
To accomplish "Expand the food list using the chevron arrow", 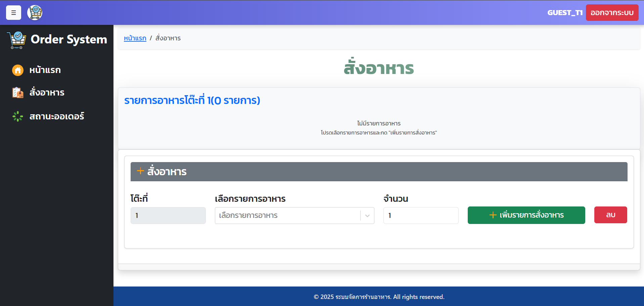I will pos(367,216).
